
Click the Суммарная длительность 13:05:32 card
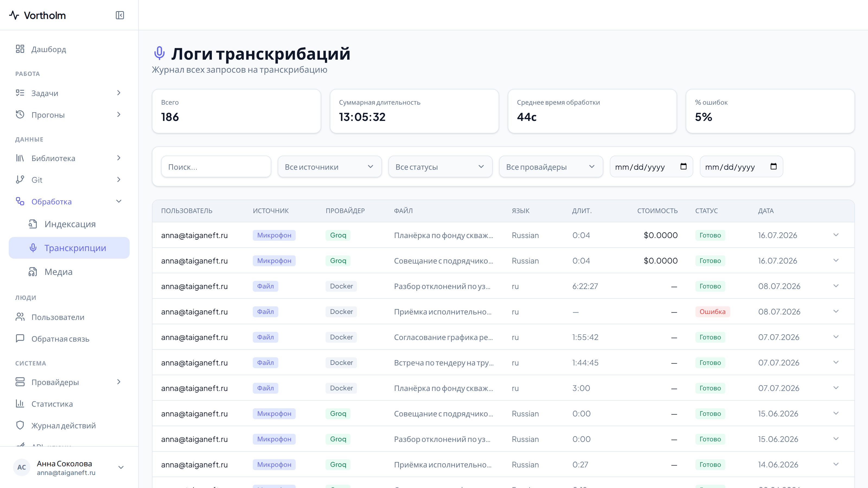coord(414,111)
